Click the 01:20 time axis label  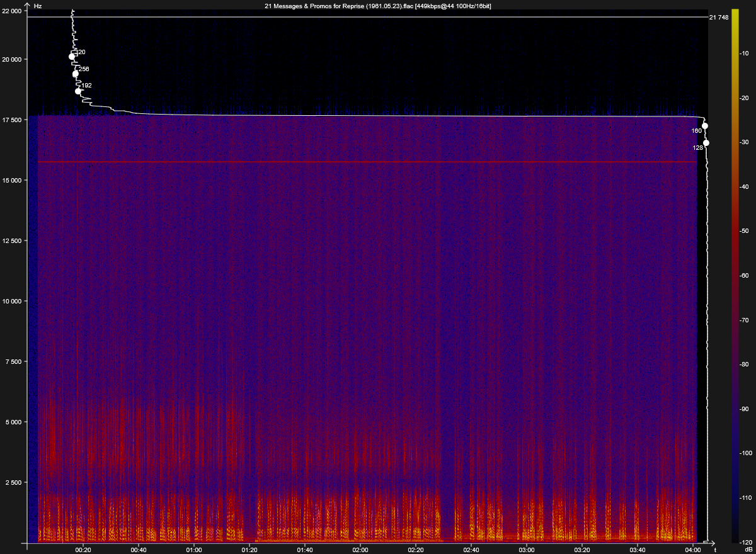pyautogui.click(x=249, y=549)
